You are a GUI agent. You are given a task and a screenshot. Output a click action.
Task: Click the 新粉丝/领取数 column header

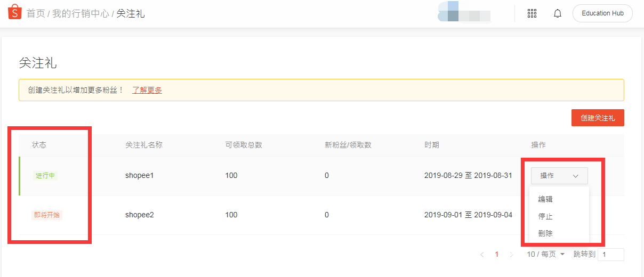(348, 145)
